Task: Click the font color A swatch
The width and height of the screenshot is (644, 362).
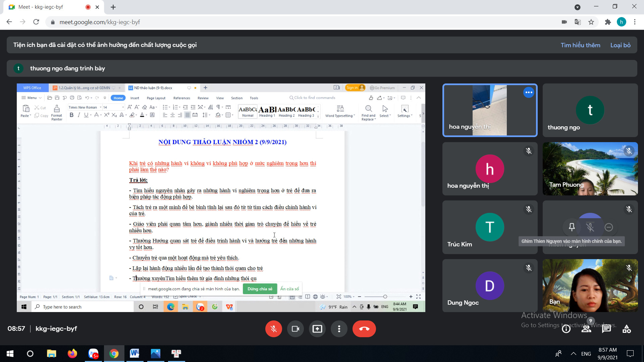Action: (142, 115)
